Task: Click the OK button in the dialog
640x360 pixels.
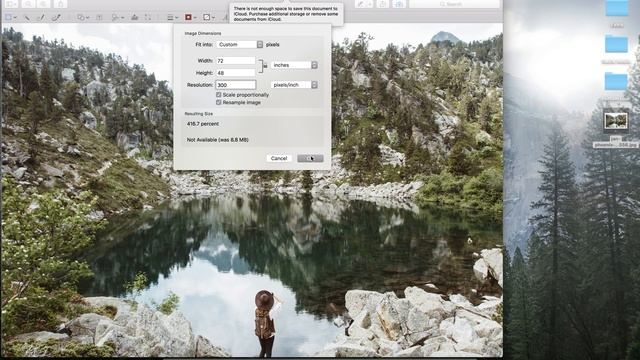Action: coord(311,158)
